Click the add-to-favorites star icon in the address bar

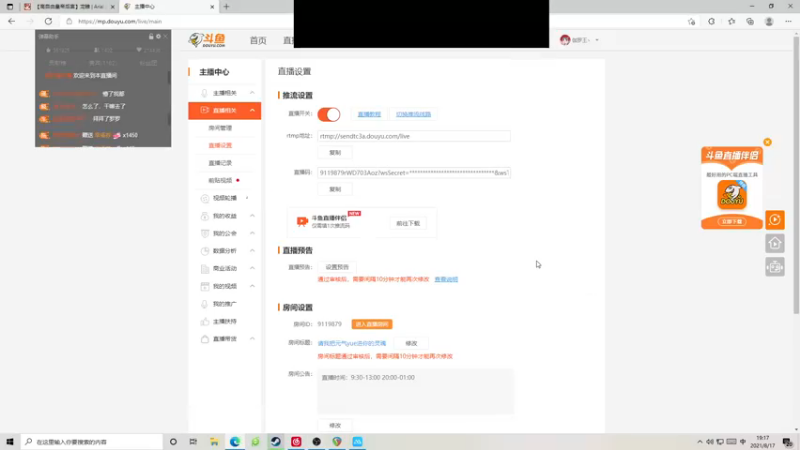[691, 21]
